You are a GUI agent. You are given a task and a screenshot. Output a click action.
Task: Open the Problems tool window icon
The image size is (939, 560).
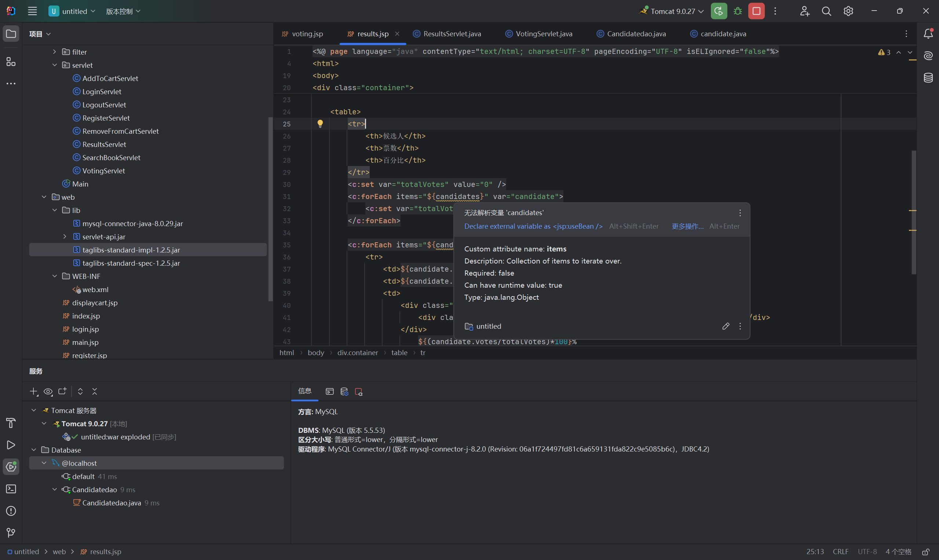(x=11, y=511)
